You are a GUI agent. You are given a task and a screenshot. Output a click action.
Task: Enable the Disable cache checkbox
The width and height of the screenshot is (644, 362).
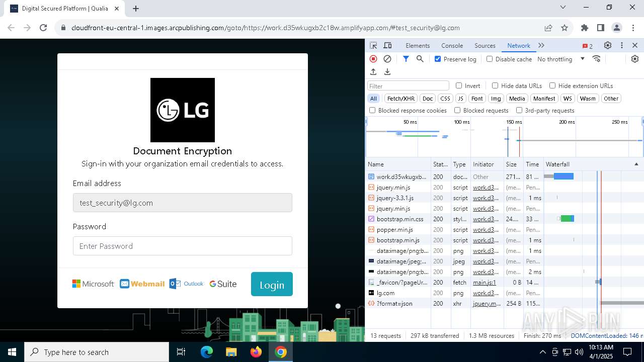click(490, 59)
